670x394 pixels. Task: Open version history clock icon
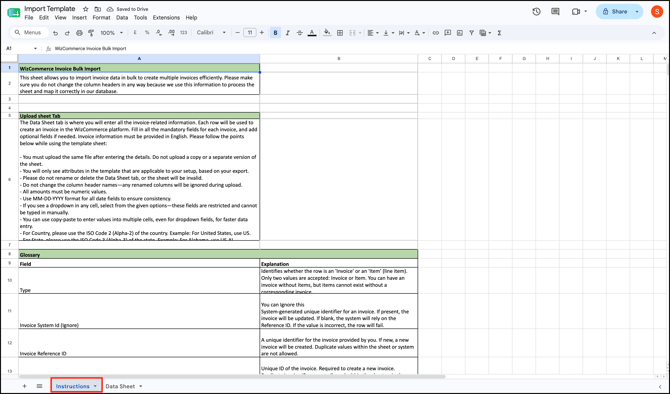pyautogui.click(x=537, y=12)
